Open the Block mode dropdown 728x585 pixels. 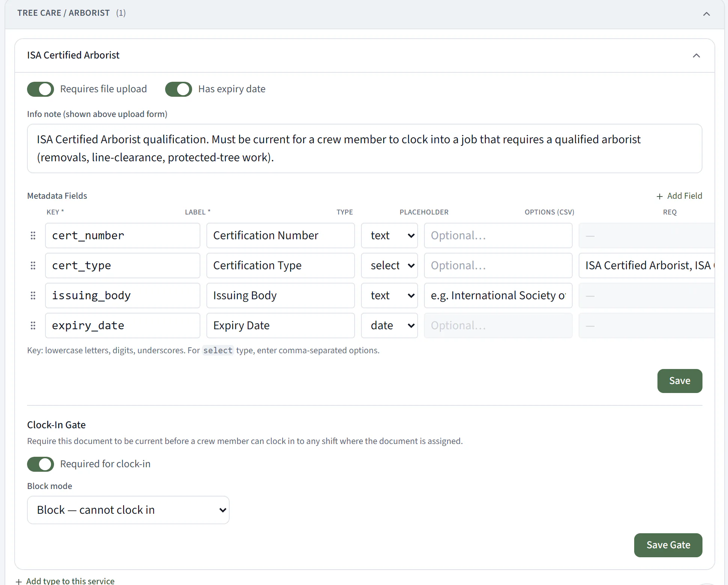pyautogui.click(x=128, y=510)
